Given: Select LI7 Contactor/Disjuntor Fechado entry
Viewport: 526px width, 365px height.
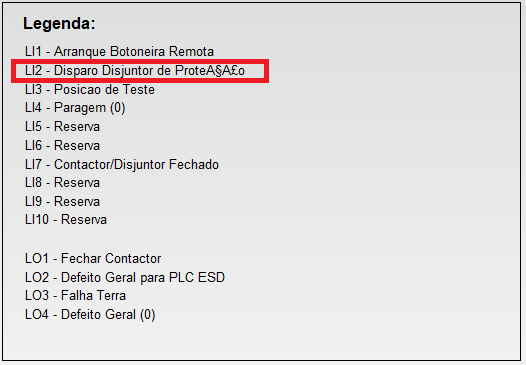Looking at the screenshot, I should 122,164.
